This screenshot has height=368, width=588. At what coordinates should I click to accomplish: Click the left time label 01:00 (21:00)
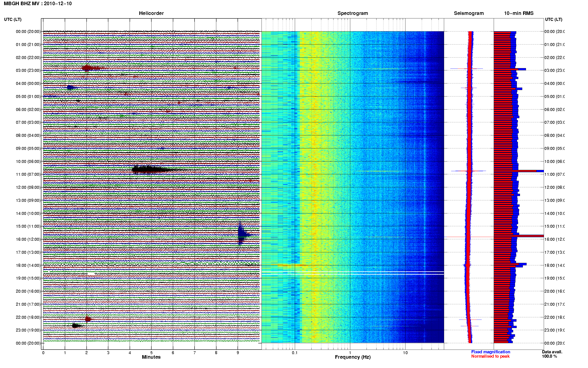click(x=28, y=44)
